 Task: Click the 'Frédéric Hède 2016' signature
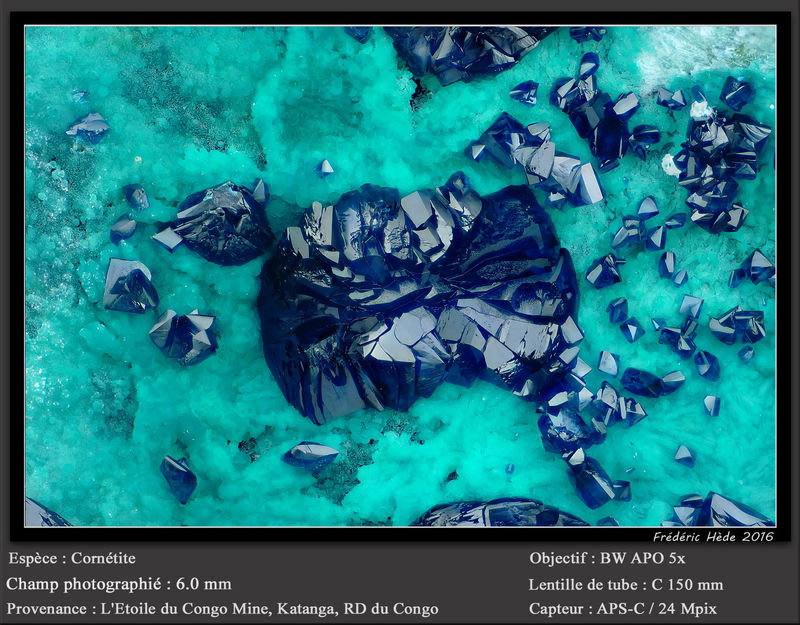[713, 536]
